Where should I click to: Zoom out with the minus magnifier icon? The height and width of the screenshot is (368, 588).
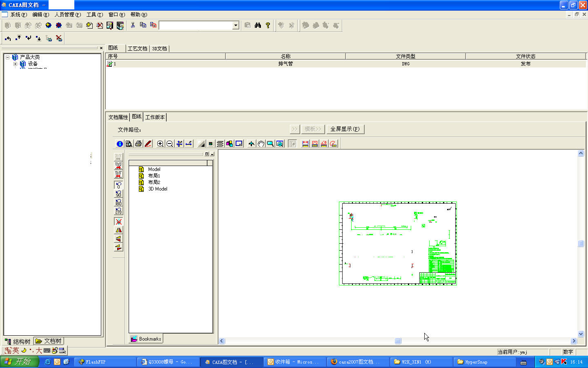(x=169, y=144)
